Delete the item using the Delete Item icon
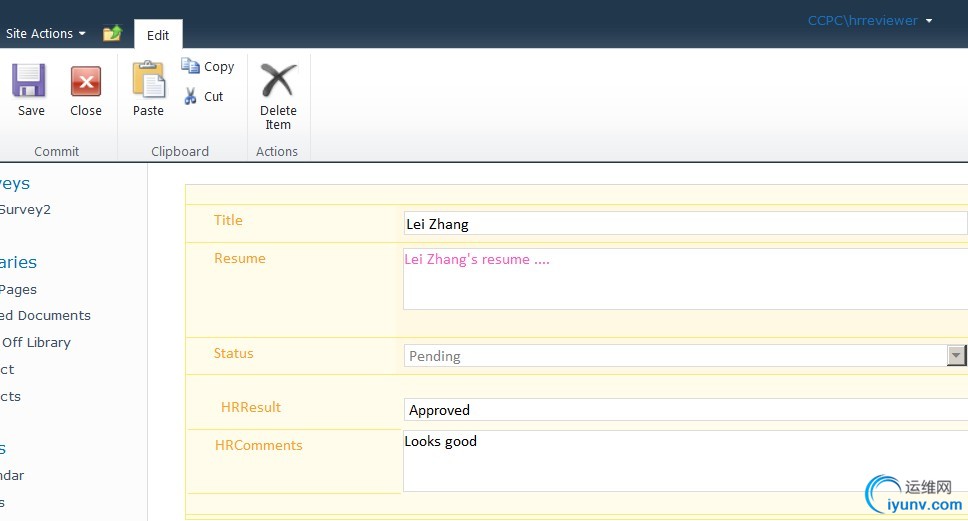The image size is (968, 521). [x=278, y=80]
